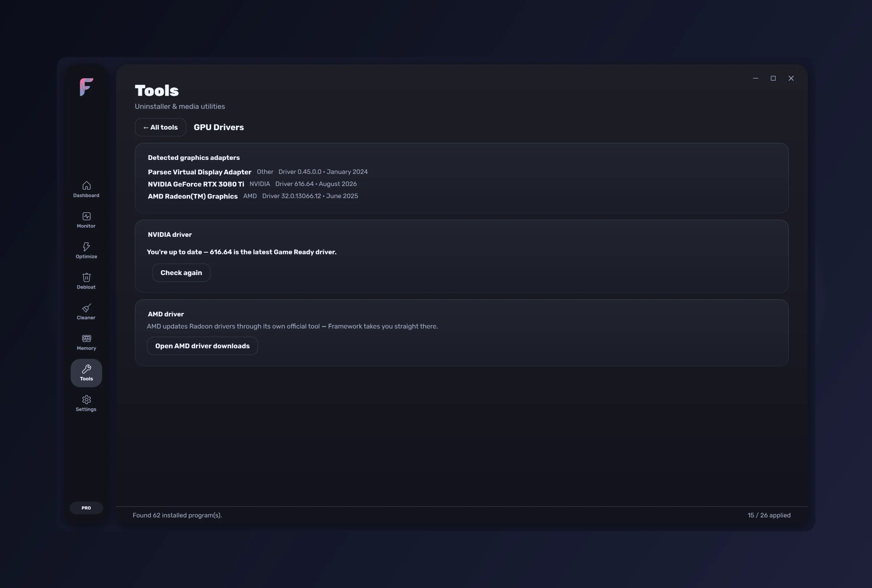872x588 pixels.
Task: Open the Memory section
Action: tap(86, 342)
